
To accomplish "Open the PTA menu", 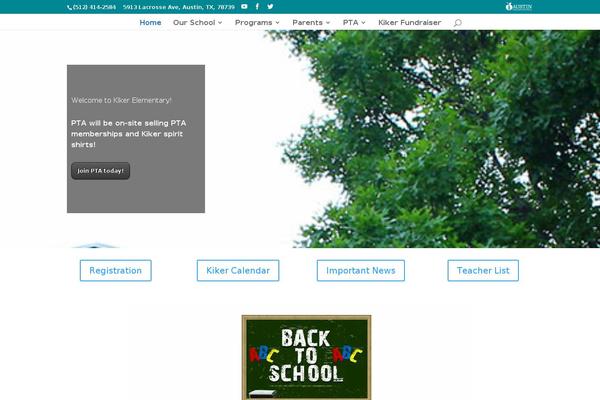I will pyautogui.click(x=351, y=23).
